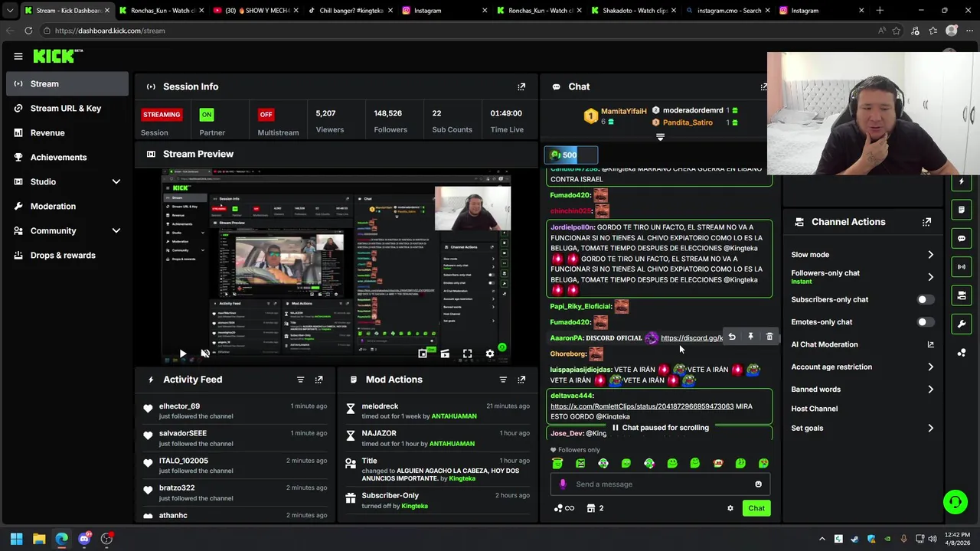Toggle theater mode on stream preview
The width and height of the screenshot is (980, 551).
click(x=445, y=354)
